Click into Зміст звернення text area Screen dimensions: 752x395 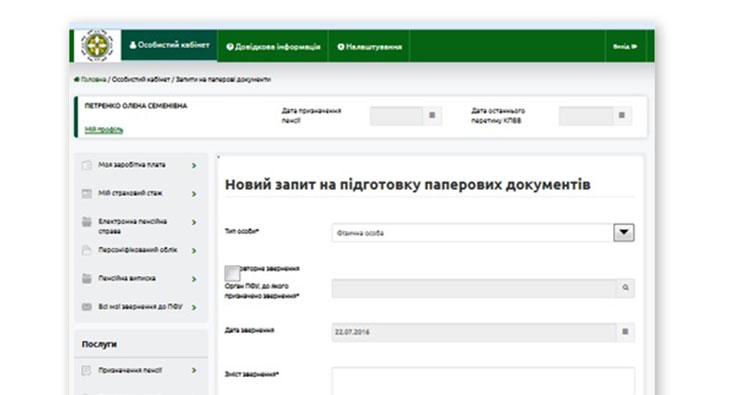click(x=483, y=382)
